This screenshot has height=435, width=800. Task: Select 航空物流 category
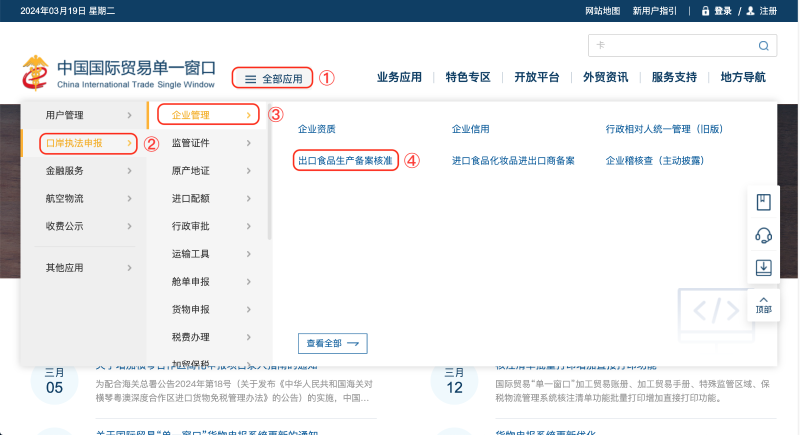[84, 198]
